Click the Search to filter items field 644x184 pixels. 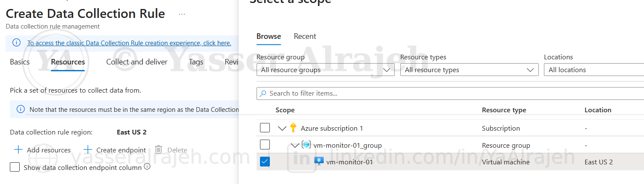coord(450,93)
